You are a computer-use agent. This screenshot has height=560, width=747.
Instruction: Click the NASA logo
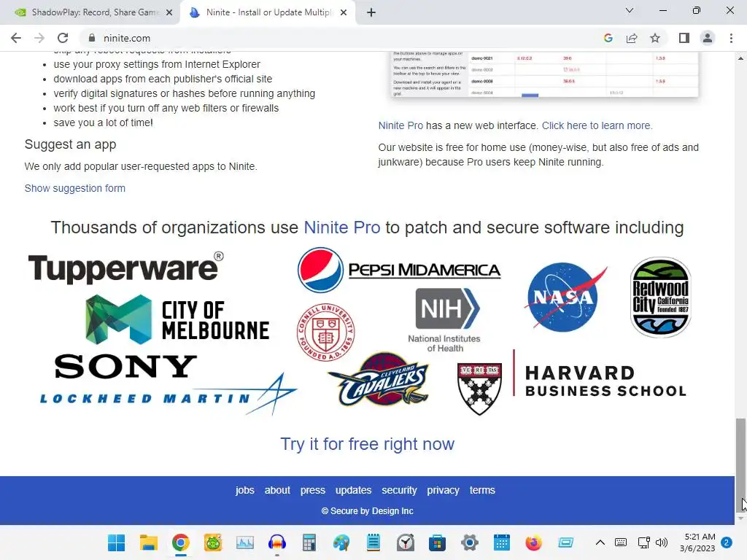click(x=565, y=297)
